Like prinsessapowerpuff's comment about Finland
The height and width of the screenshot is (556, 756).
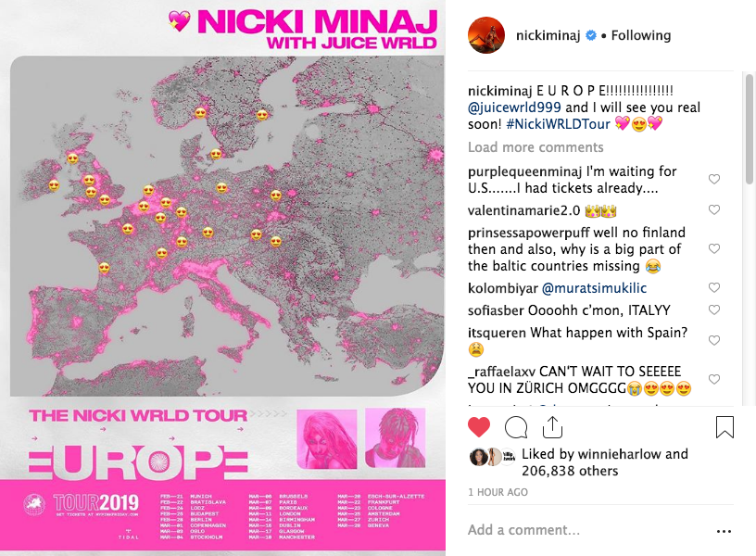coord(714,249)
